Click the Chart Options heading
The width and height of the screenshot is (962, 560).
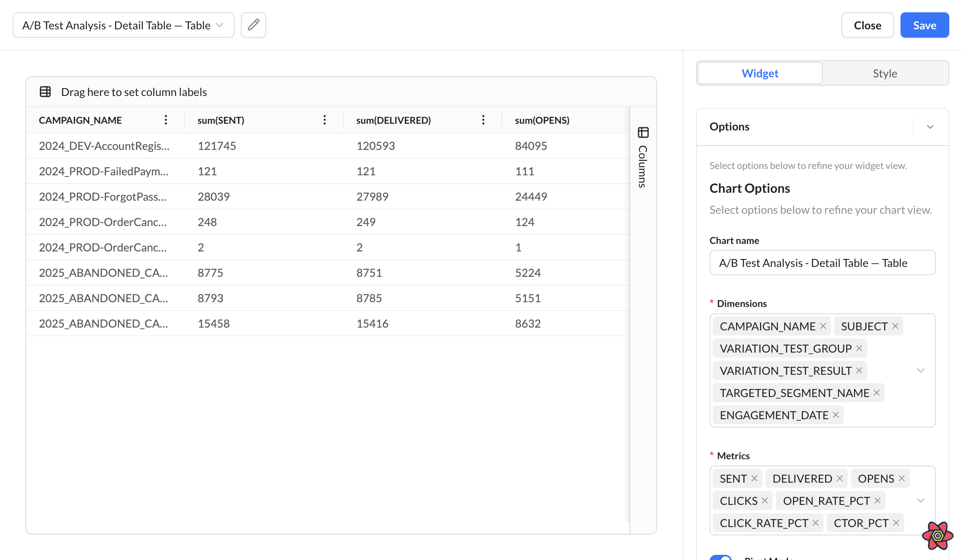point(750,188)
